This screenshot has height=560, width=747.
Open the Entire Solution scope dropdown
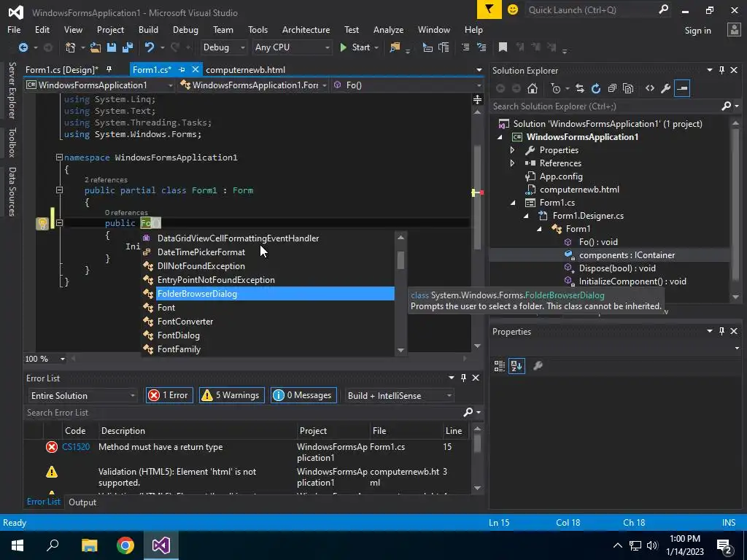[x=83, y=396]
